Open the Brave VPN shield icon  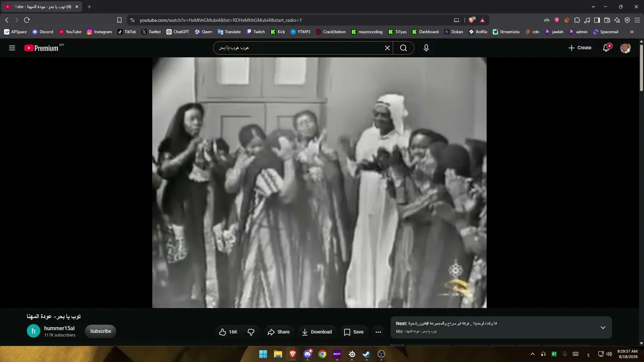click(x=627, y=20)
